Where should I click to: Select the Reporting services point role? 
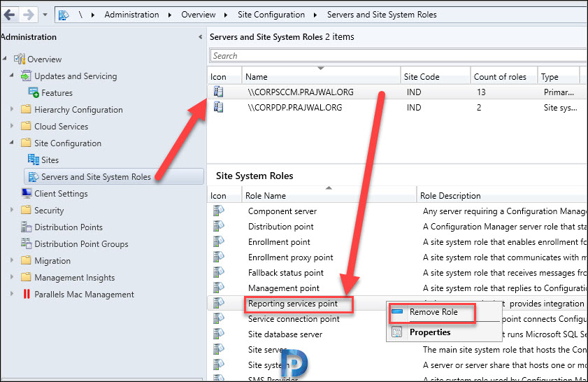(293, 304)
